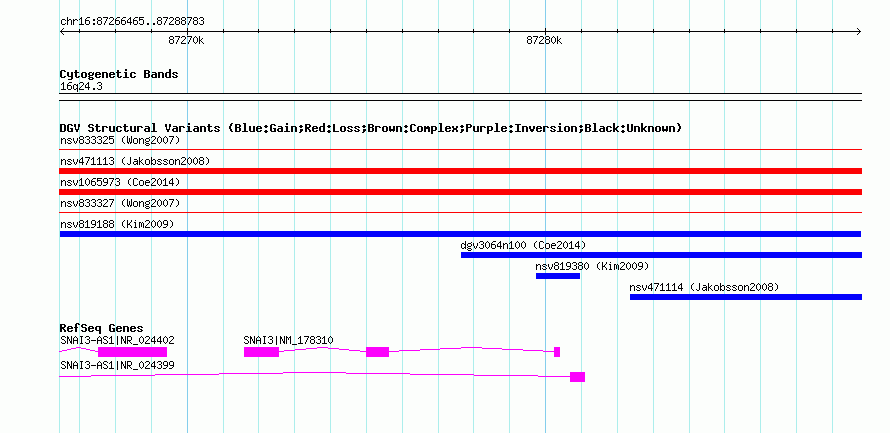Select the short blue nsv819380 gain bar
This screenshot has height=433, width=890.
[558, 276]
